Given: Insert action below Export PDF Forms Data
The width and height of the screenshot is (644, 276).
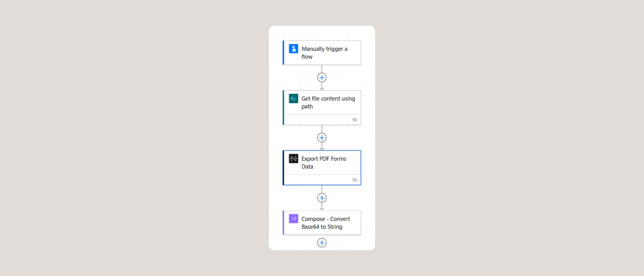Looking at the screenshot, I should click(x=322, y=198).
